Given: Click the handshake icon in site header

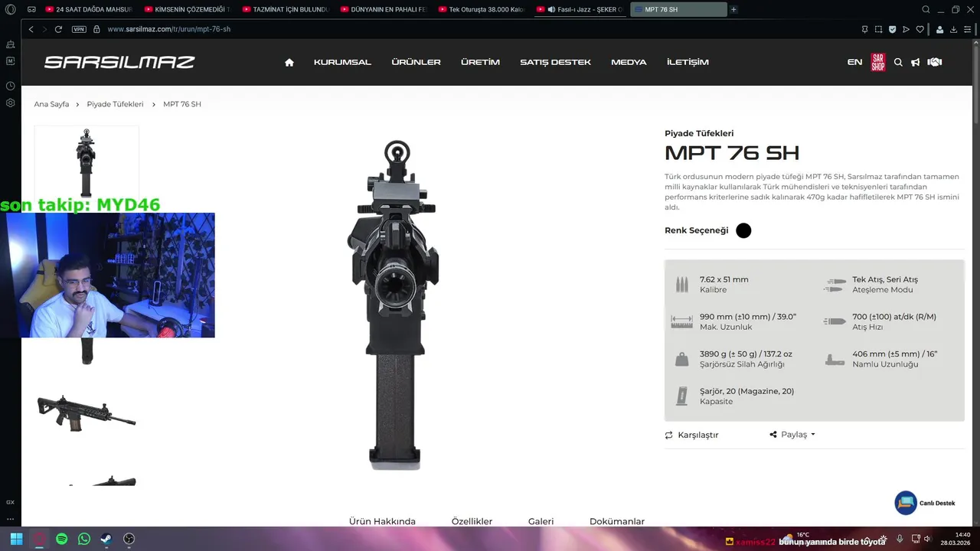Looking at the screenshot, I should point(934,62).
